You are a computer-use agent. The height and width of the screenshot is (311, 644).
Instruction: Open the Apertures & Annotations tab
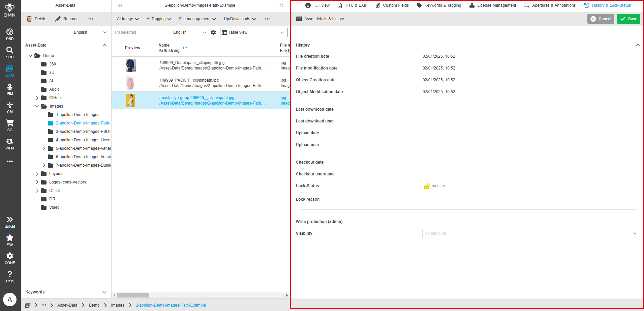click(x=550, y=5)
